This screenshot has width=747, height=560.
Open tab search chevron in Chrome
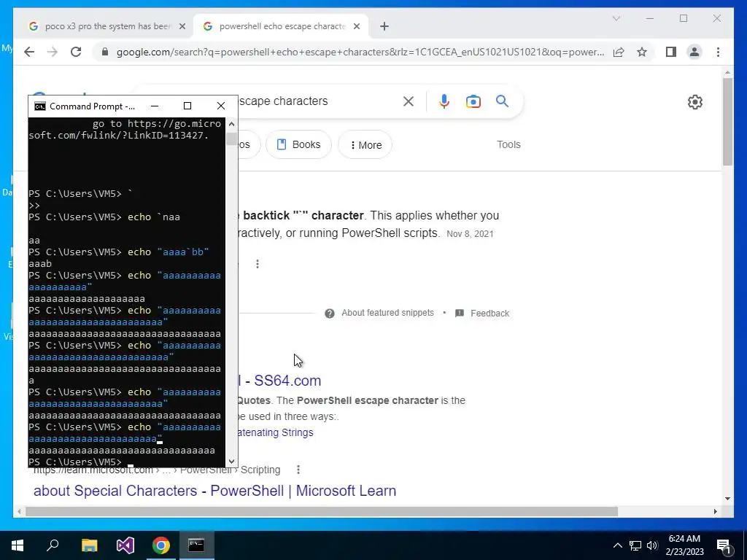[x=616, y=18]
